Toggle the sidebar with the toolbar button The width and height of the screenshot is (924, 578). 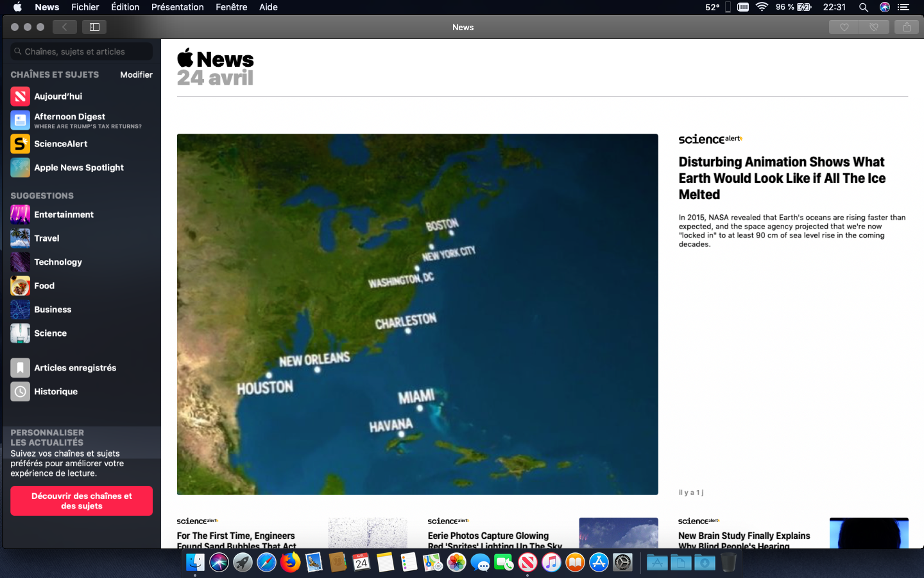94,27
